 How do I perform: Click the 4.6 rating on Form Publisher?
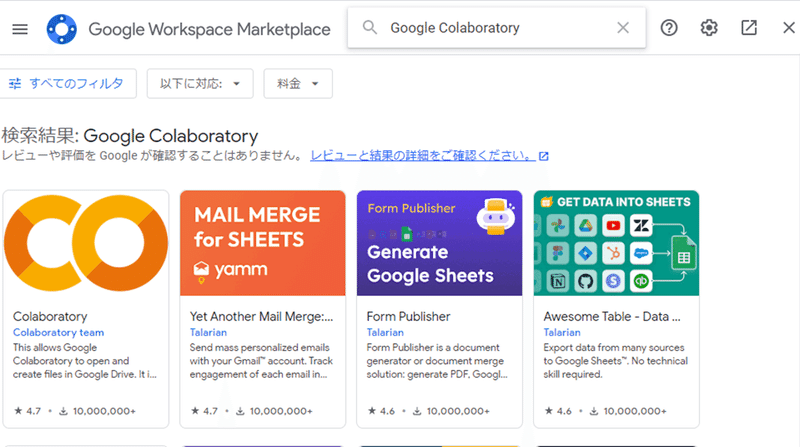point(382,411)
